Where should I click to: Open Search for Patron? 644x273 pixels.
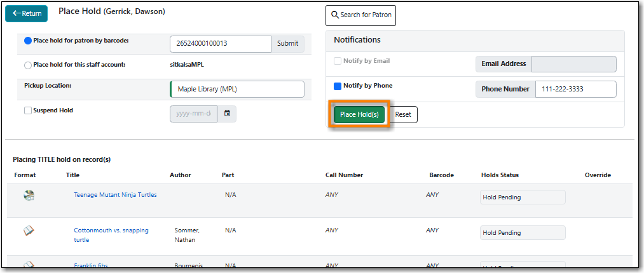[x=360, y=15]
